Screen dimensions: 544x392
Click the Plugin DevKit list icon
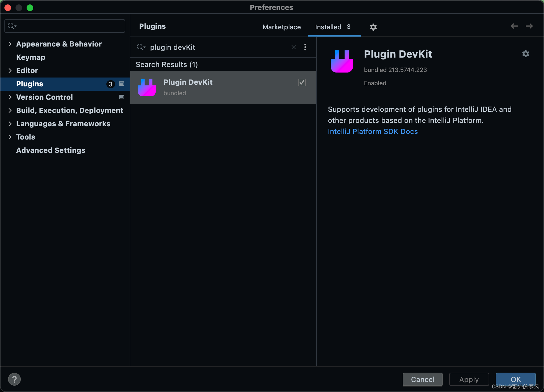click(147, 87)
